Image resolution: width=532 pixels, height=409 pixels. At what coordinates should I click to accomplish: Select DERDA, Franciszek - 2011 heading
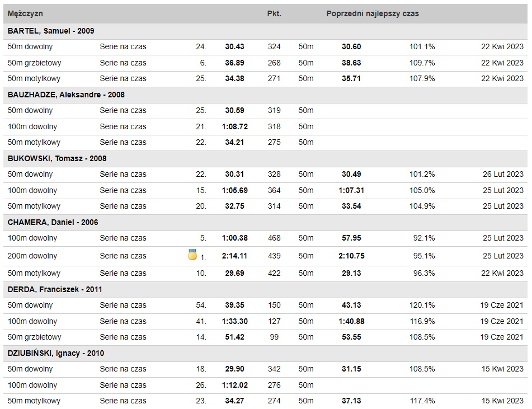click(55, 289)
